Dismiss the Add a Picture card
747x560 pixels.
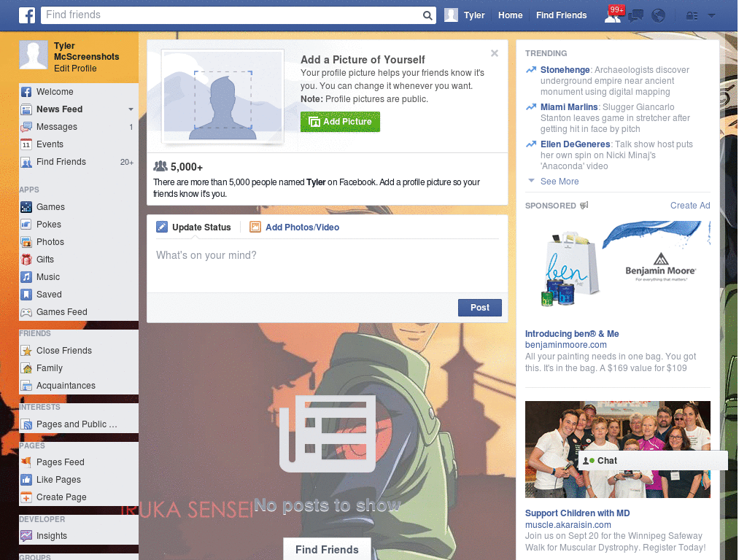pyautogui.click(x=495, y=53)
